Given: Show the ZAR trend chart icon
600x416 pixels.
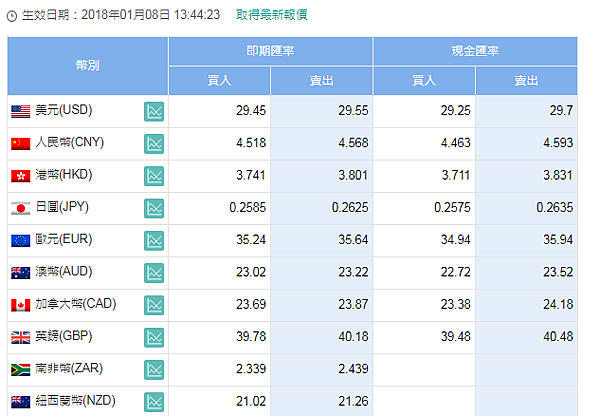Looking at the screenshot, I should pos(154,370).
